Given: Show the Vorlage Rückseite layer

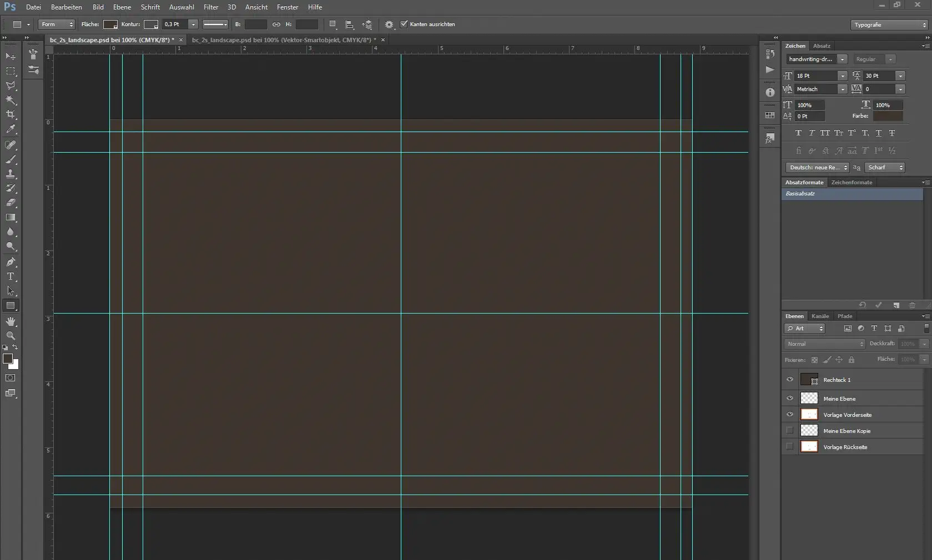Looking at the screenshot, I should pyautogui.click(x=790, y=447).
